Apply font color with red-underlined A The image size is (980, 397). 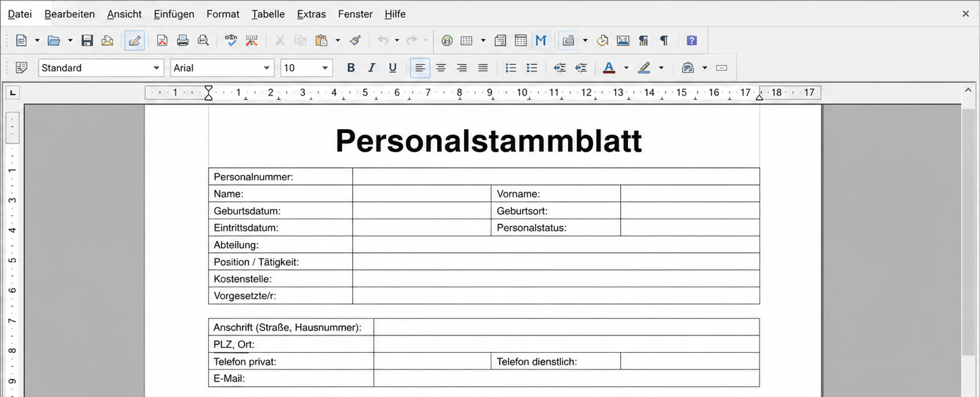pos(609,68)
